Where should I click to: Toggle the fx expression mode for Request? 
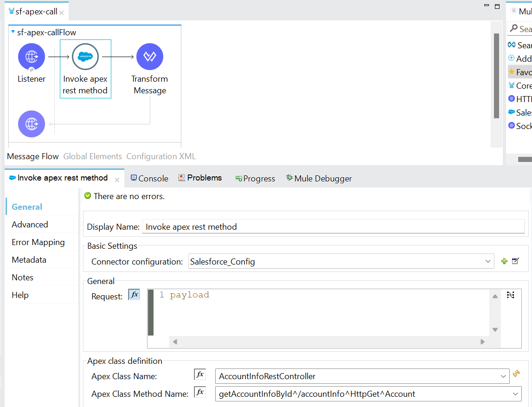click(134, 294)
